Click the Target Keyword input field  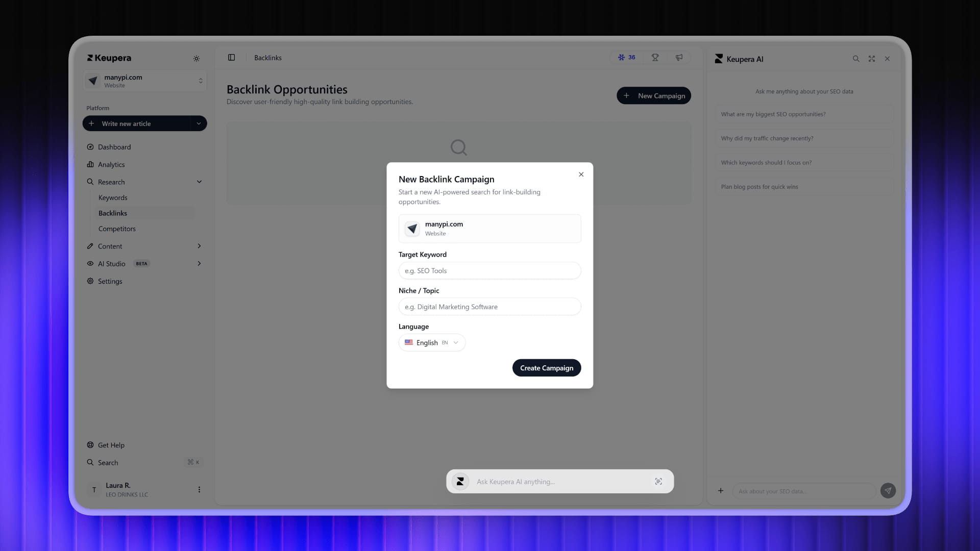tap(489, 270)
